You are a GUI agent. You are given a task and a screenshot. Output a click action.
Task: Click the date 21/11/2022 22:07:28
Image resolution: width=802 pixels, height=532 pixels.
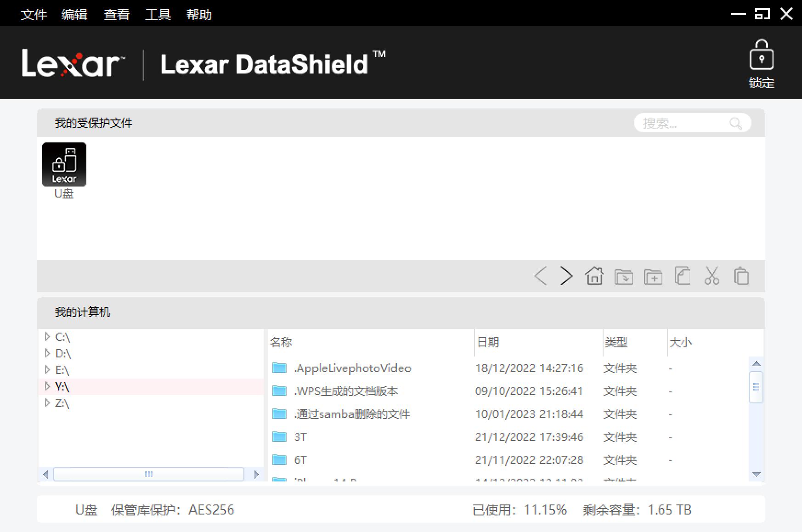529,460
